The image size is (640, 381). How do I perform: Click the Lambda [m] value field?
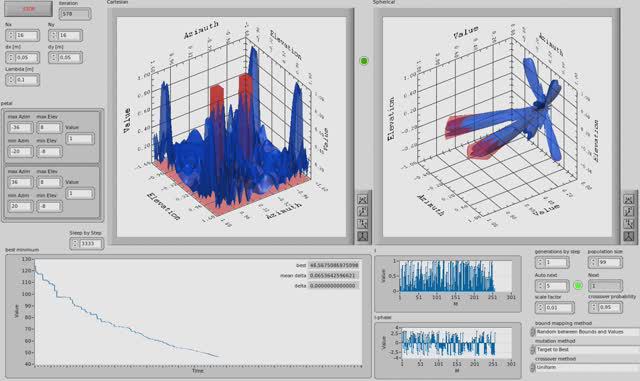point(27,80)
